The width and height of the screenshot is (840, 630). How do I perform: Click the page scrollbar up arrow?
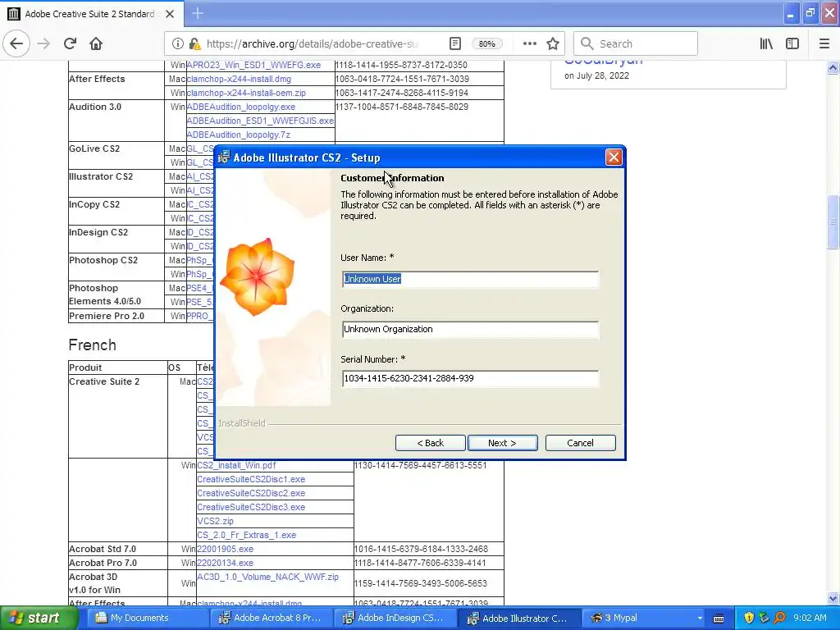tap(833, 67)
